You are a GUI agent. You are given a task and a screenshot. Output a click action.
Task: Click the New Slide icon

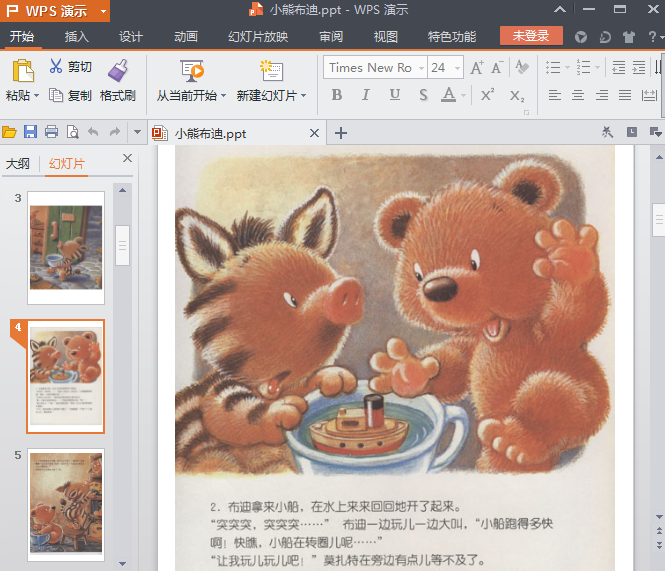pyautogui.click(x=271, y=70)
